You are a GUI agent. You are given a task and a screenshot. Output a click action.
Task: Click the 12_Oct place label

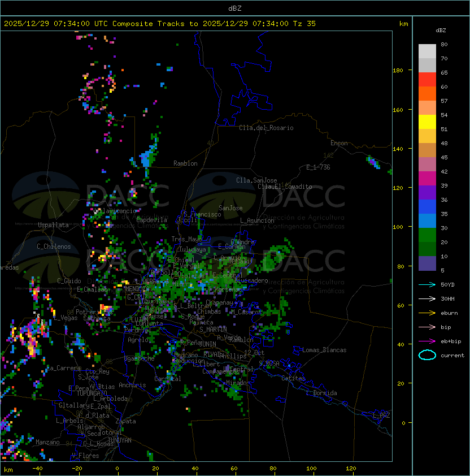pos(254,353)
